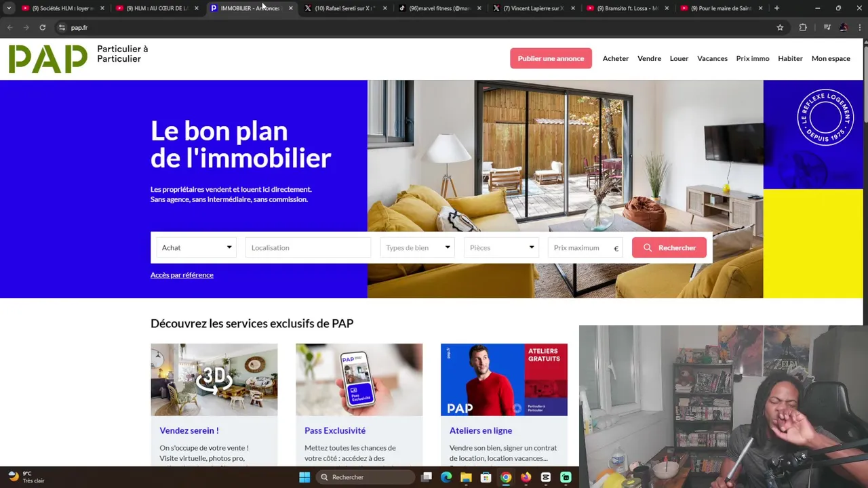868x488 pixels.
Task: Open the Vacances menu
Action: [712, 58]
